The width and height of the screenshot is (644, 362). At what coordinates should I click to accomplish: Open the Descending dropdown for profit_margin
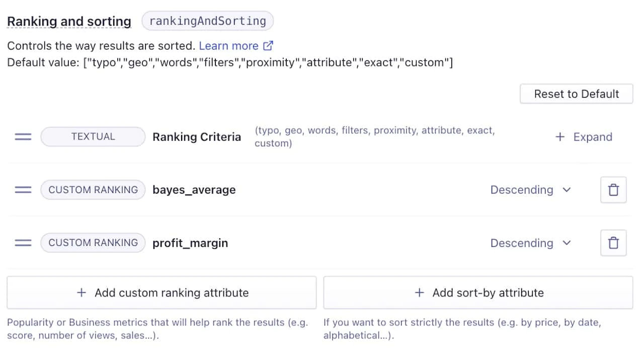click(x=531, y=243)
